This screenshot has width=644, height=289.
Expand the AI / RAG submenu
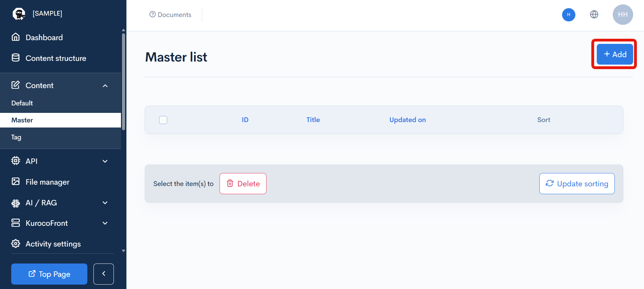point(105,203)
